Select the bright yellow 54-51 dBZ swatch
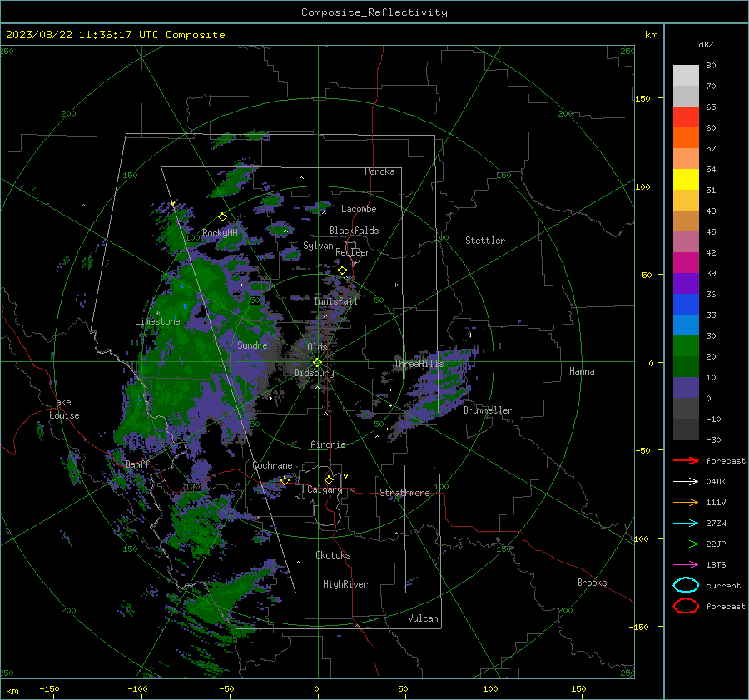 686,179
